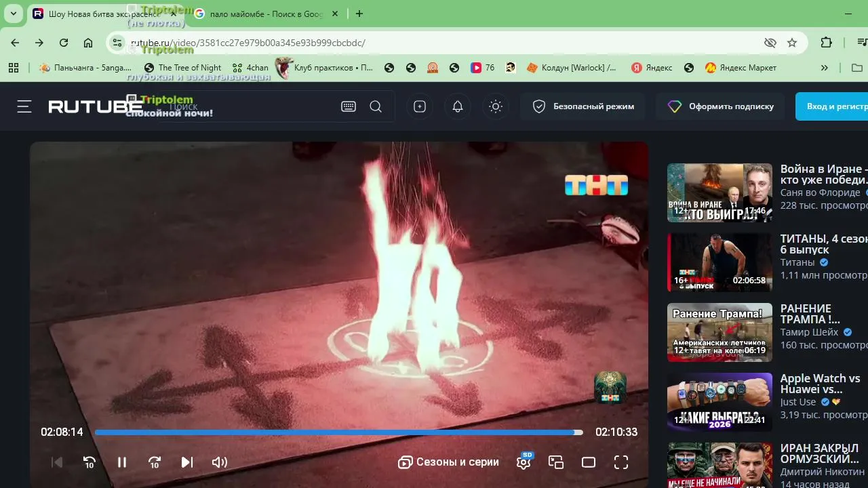Skip forward 10 seconds

point(155,462)
